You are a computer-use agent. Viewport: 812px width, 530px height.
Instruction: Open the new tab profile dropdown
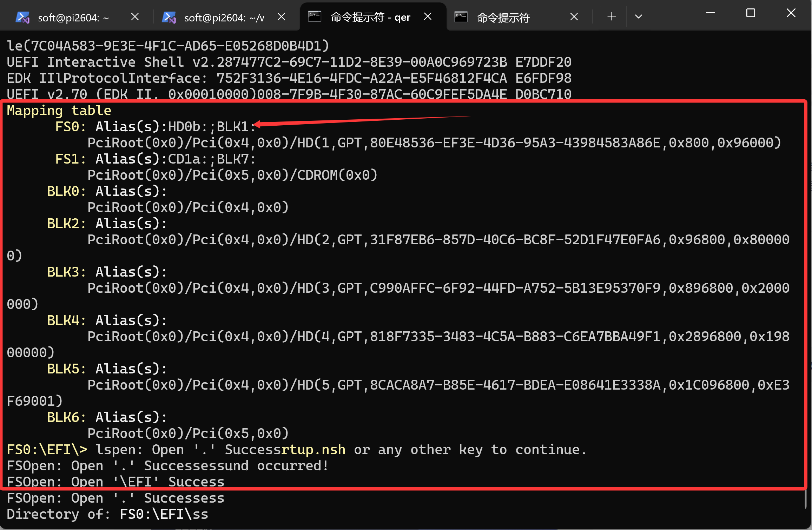point(639,16)
